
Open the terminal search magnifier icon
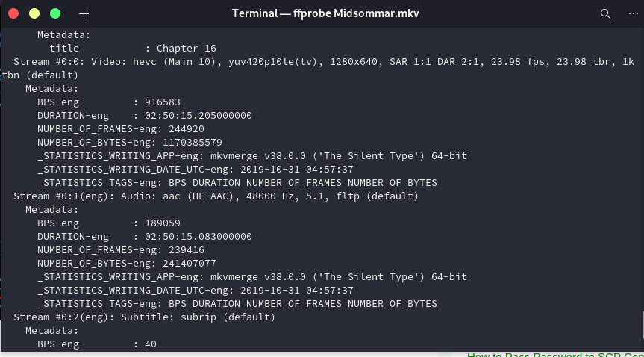tap(605, 13)
